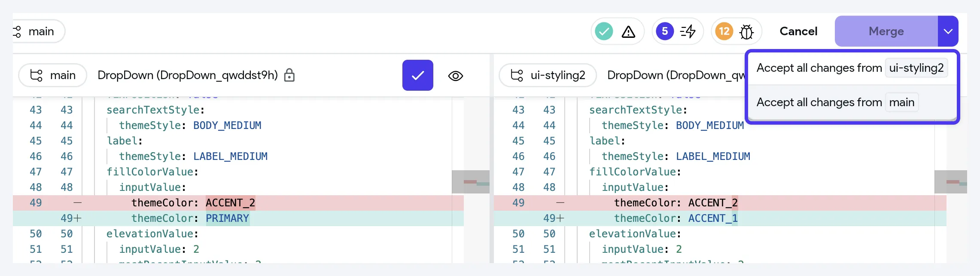The height and width of the screenshot is (276, 980).
Task: Click the branch icon in the main pane chip
Action: coord(37,76)
